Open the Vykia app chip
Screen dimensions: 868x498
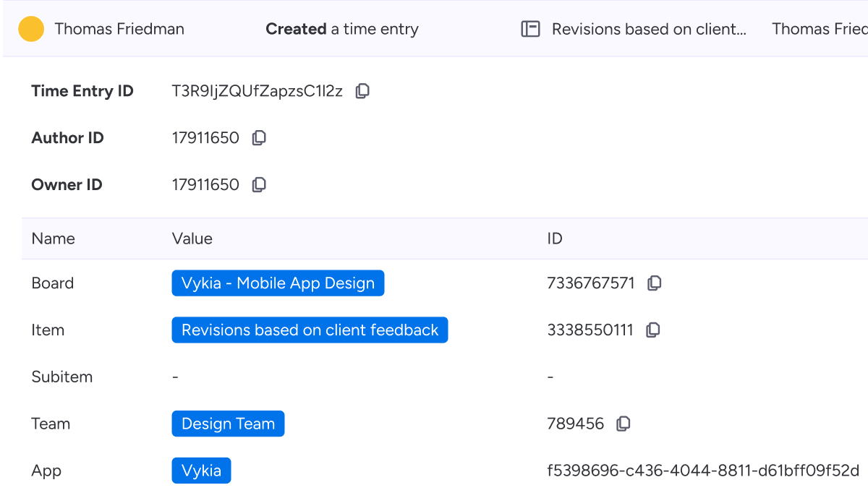point(201,470)
